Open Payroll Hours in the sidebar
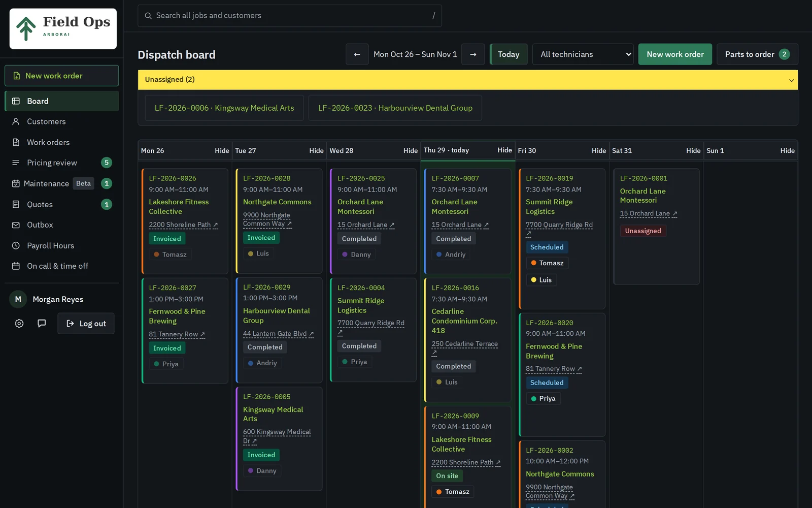This screenshot has width=812, height=508. [62, 245]
